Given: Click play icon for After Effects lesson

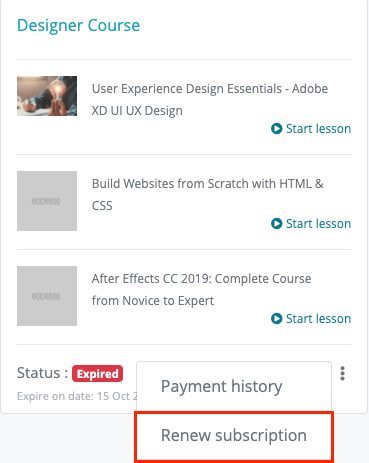Looking at the screenshot, I should [x=276, y=318].
